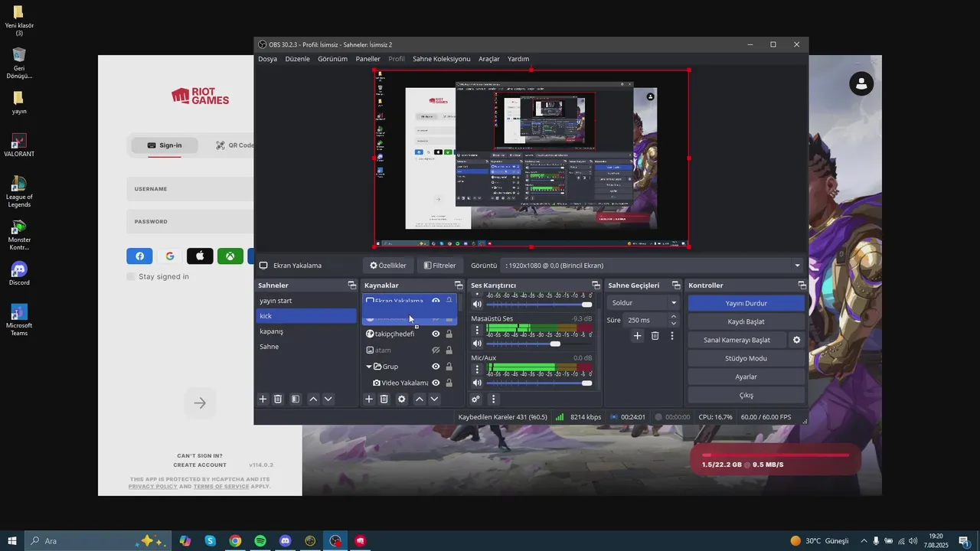Undock the Kontroller panel

coord(802,285)
